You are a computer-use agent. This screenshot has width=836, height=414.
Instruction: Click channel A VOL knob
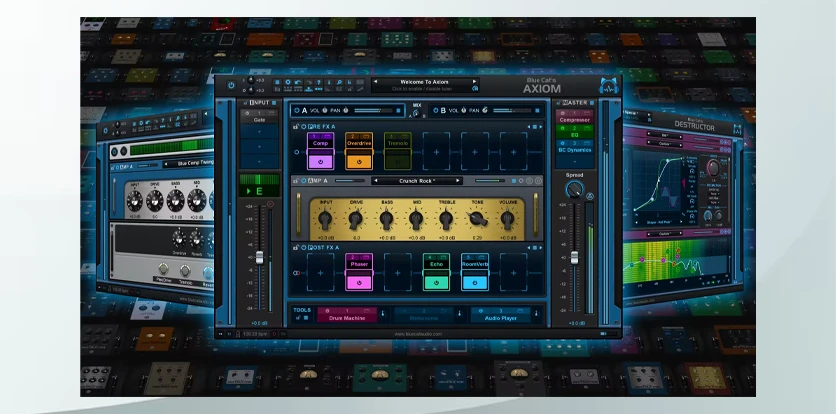[325, 110]
